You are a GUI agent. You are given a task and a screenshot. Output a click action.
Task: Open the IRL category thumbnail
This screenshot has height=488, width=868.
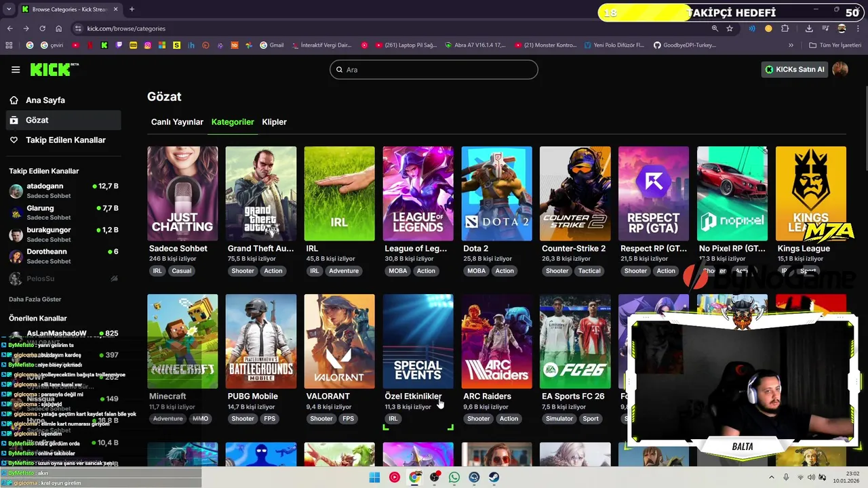coord(340,193)
